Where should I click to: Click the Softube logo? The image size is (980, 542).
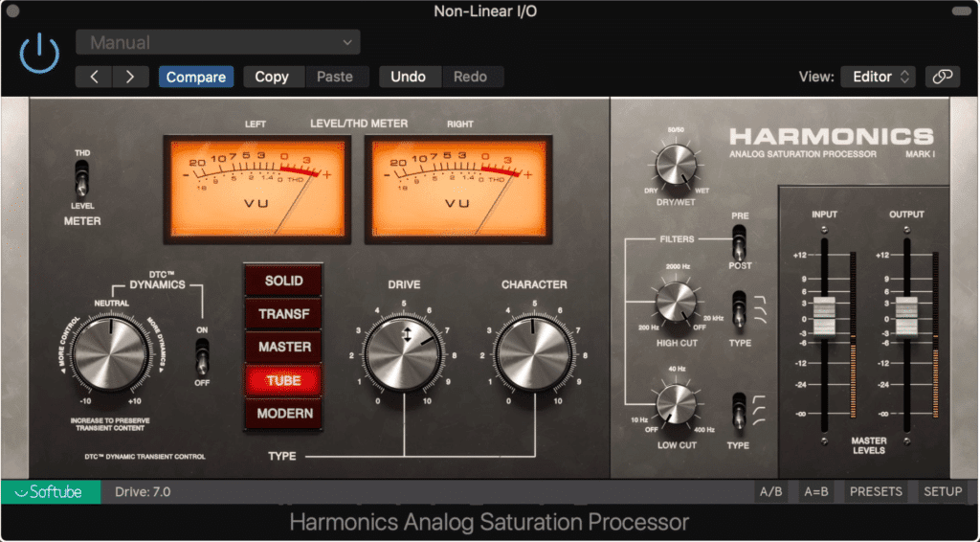point(51,492)
